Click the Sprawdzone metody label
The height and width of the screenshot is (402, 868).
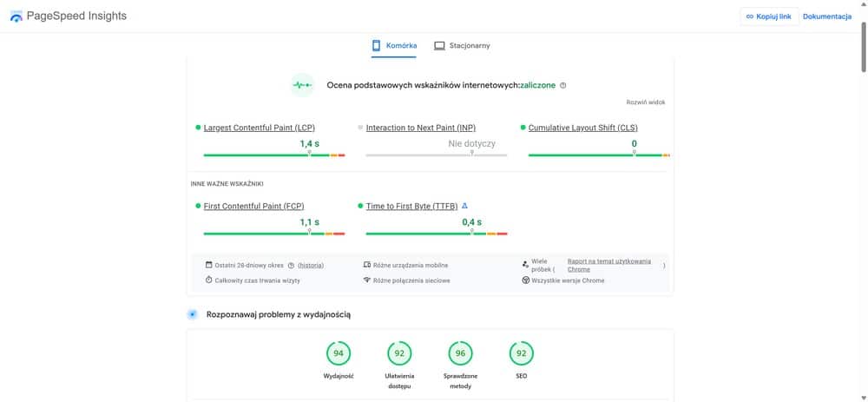460,381
